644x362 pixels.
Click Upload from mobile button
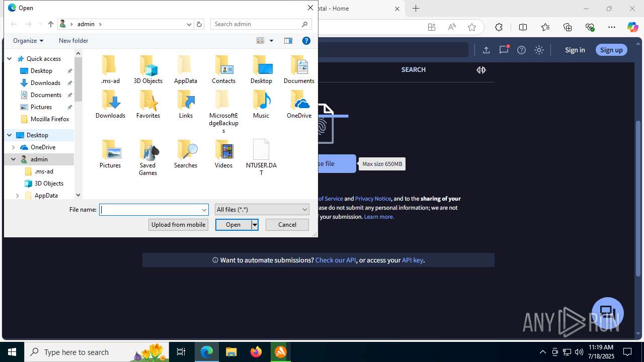click(178, 225)
